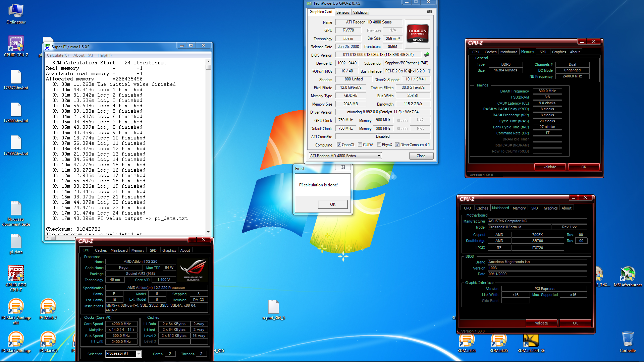Launch PCMark05 desktop shortcut
The height and width of the screenshot is (362, 644).
pos(48,342)
